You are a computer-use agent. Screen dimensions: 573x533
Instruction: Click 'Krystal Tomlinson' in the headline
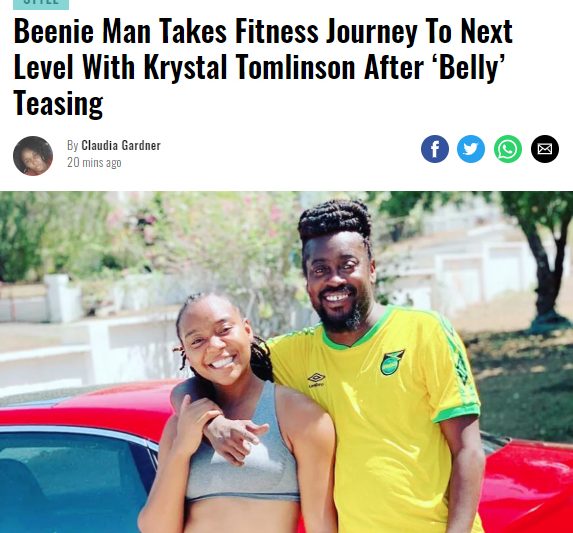click(x=249, y=68)
